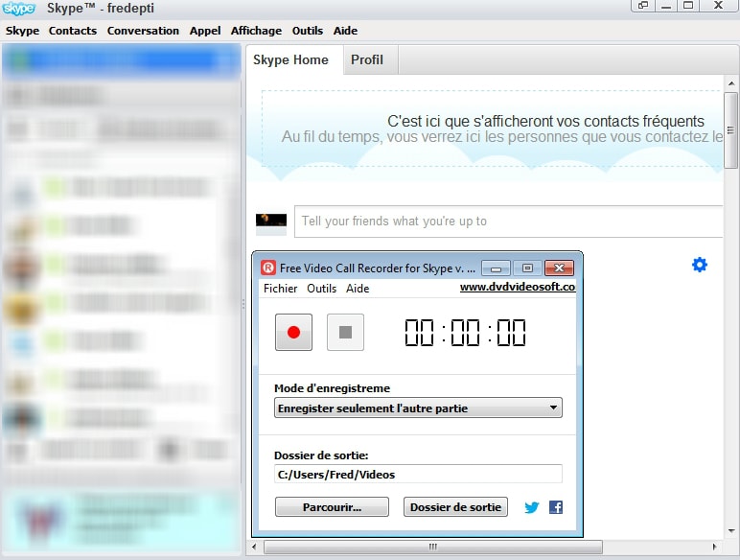740x560 pixels.
Task: Open the Affichage menu in Skype
Action: (256, 31)
